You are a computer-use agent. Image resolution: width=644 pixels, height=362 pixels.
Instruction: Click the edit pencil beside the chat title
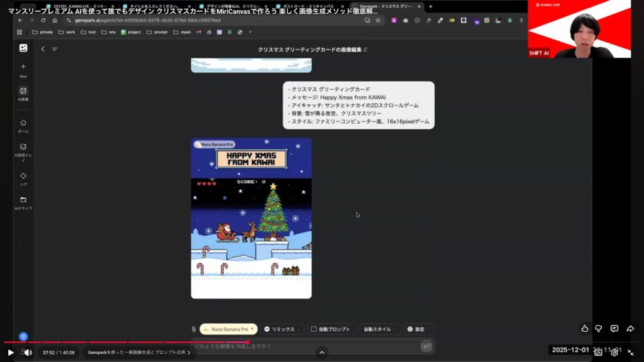pos(365,49)
